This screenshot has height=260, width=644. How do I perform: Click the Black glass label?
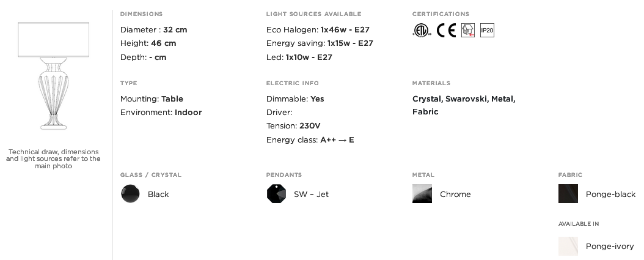158,194
